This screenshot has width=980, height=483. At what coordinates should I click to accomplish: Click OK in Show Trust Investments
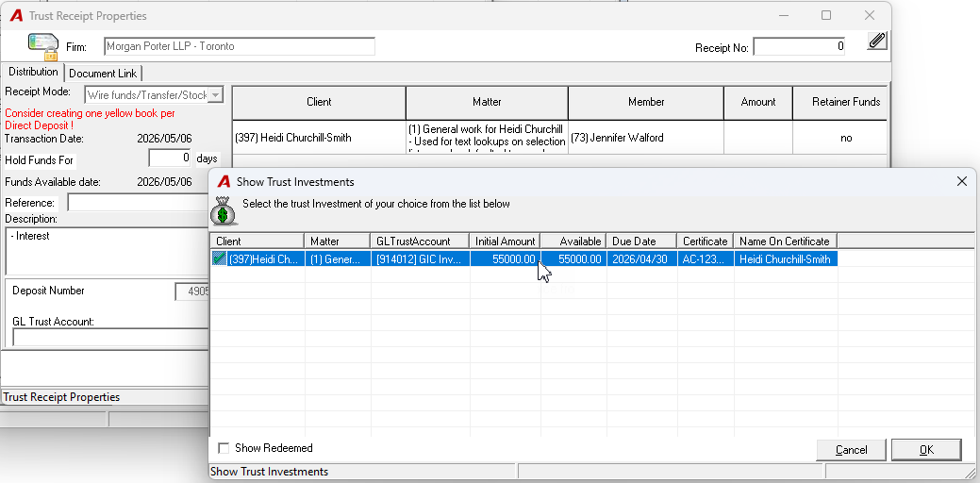click(926, 450)
